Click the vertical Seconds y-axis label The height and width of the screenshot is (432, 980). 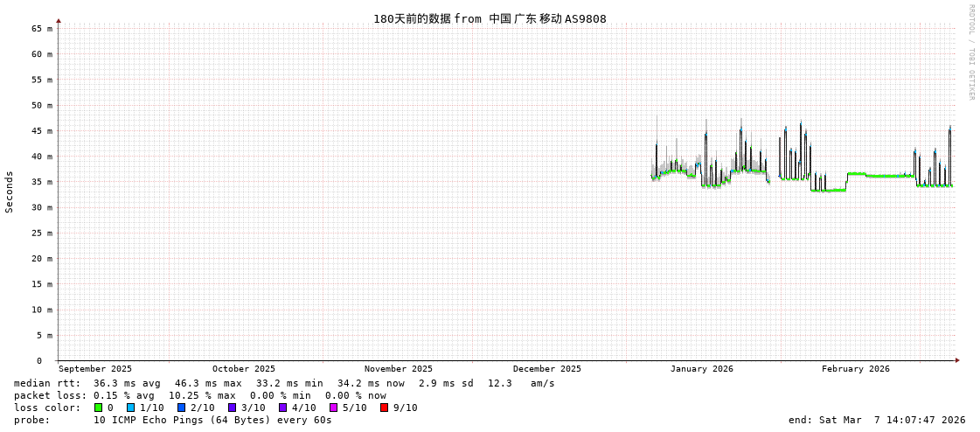click(x=10, y=192)
